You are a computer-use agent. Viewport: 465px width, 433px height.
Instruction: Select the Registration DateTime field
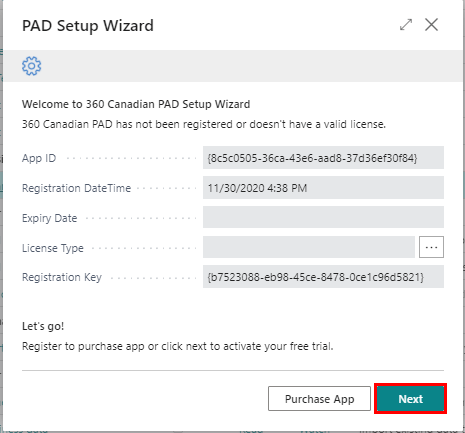(x=323, y=188)
